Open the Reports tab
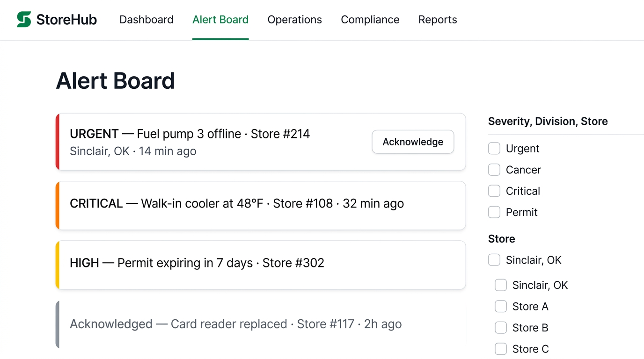The width and height of the screenshot is (644, 359). (438, 20)
